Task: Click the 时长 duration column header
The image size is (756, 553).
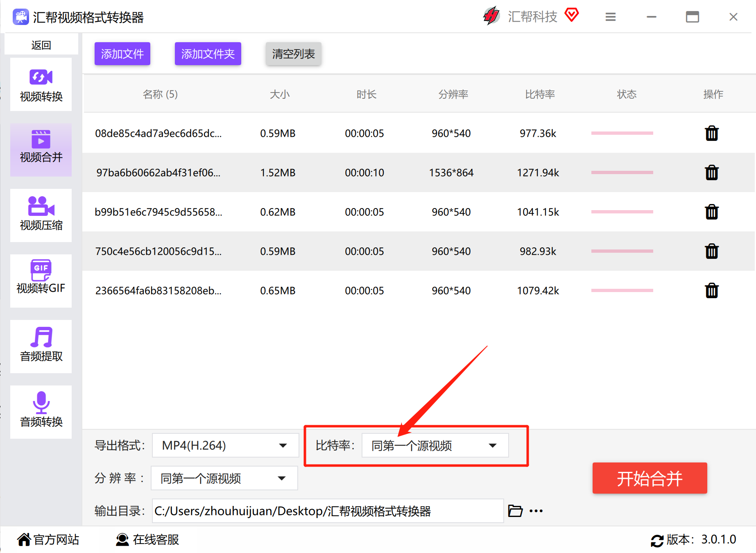Action: point(367,94)
